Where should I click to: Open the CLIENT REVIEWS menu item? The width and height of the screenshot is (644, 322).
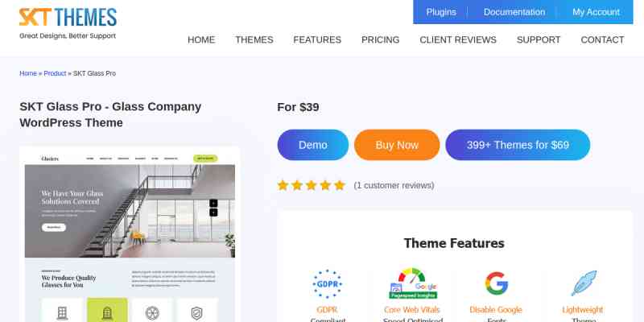pos(458,39)
